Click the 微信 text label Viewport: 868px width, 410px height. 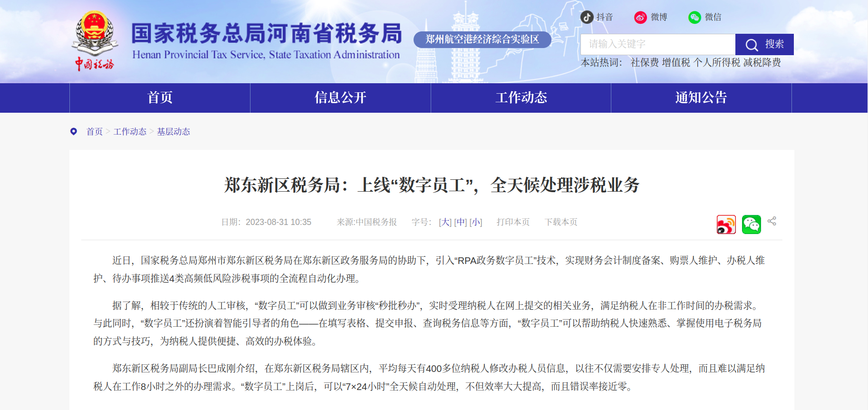(x=713, y=17)
